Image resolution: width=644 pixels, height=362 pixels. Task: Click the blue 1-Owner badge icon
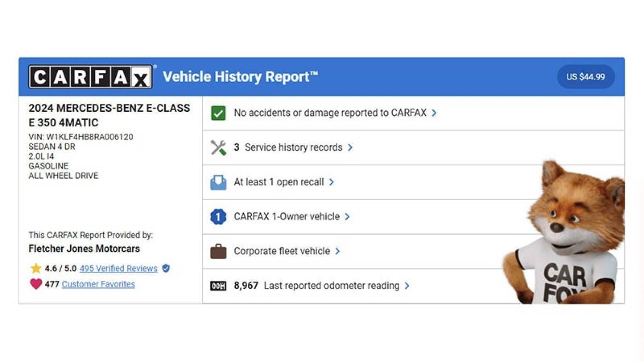[x=218, y=217]
